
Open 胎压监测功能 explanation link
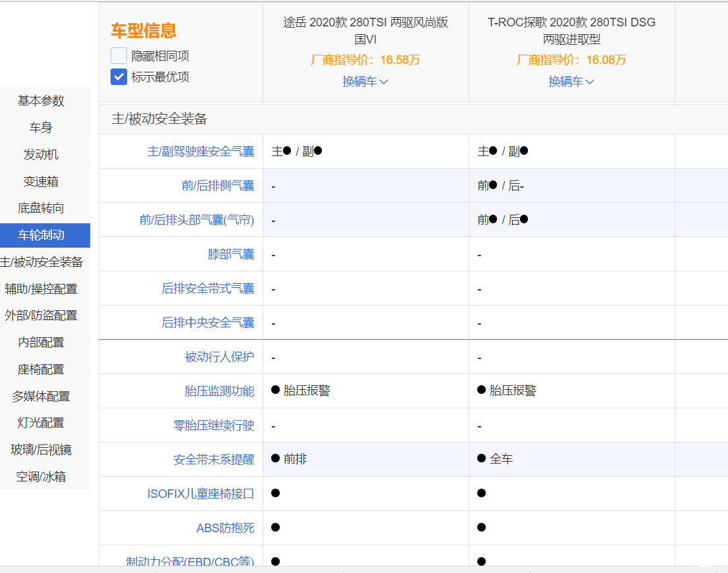[x=219, y=391]
